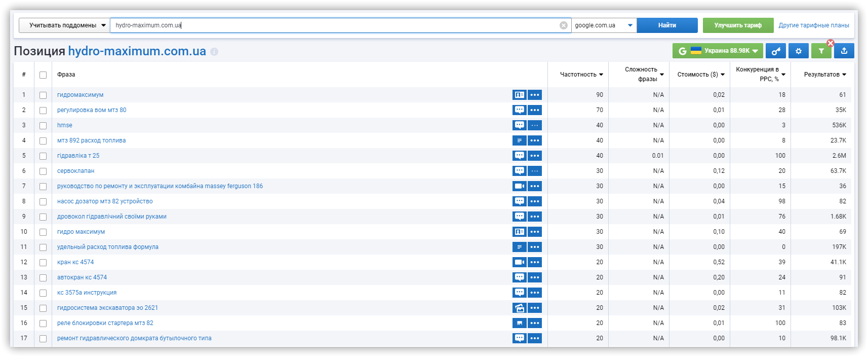Click results value 536K in hmse row
Screen dimensions: 868x357
pyautogui.click(x=839, y=125)
